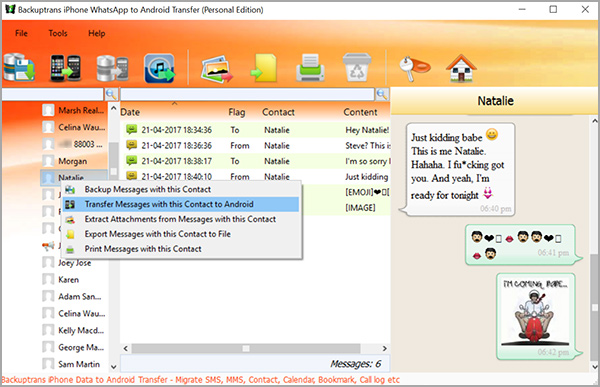600x387 pixels.
Task: Click the export to file yellow icon
Action: coord(264,68)
